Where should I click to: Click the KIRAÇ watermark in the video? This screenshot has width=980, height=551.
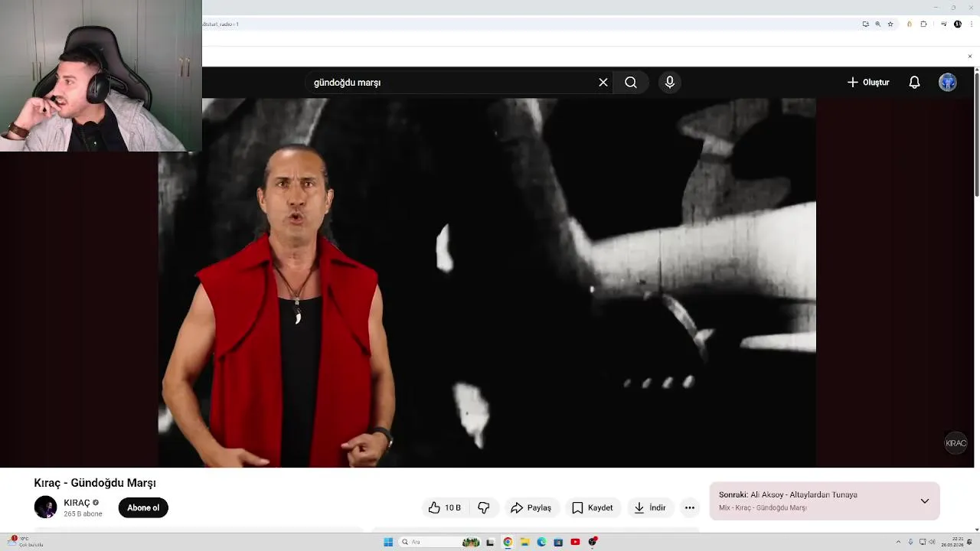(955, 443)
